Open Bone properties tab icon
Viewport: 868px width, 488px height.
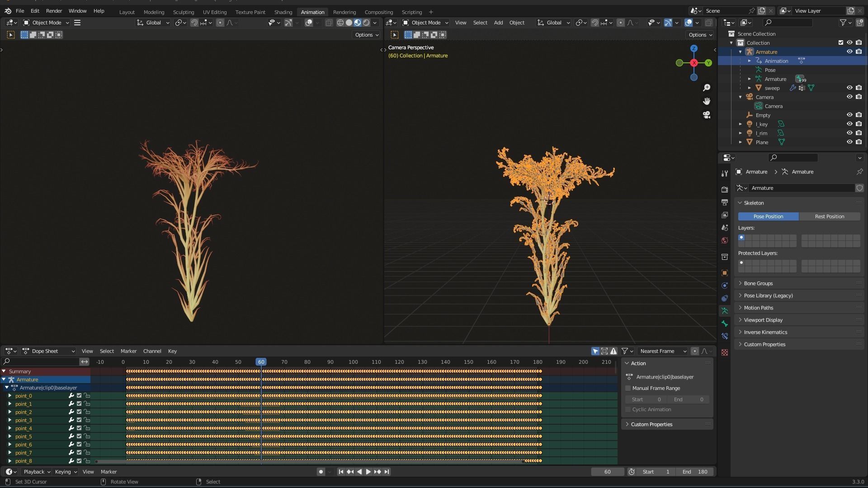point(725,324)
